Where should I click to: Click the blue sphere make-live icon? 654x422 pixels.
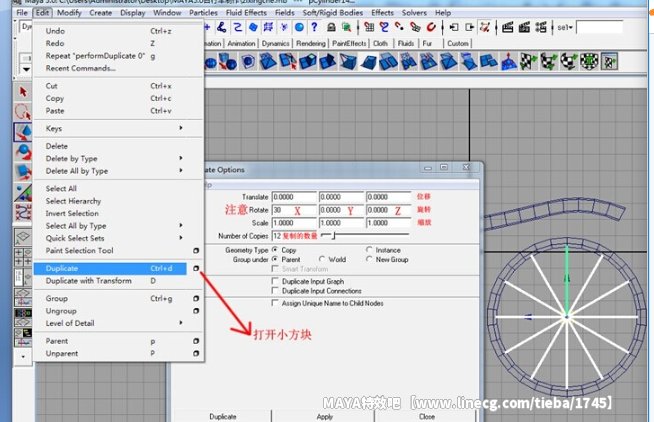tap(299, 28)
